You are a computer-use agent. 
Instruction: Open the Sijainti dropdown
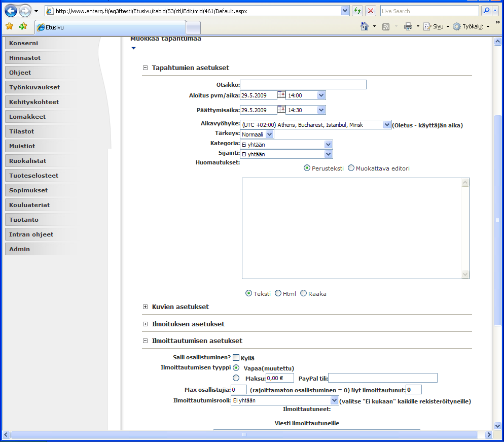click(x=328, y=154)
